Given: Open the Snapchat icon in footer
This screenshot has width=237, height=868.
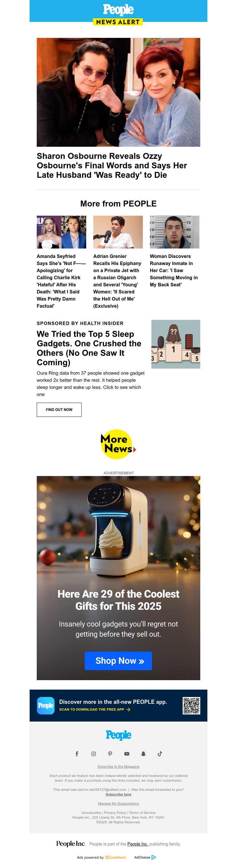Looking at the screenshot, I should click(143, 754).
